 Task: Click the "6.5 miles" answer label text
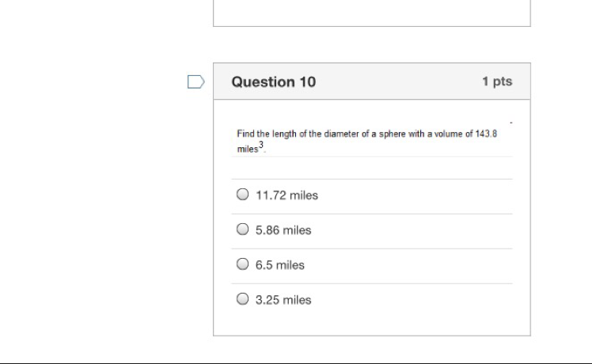click(x=279, y=265)
